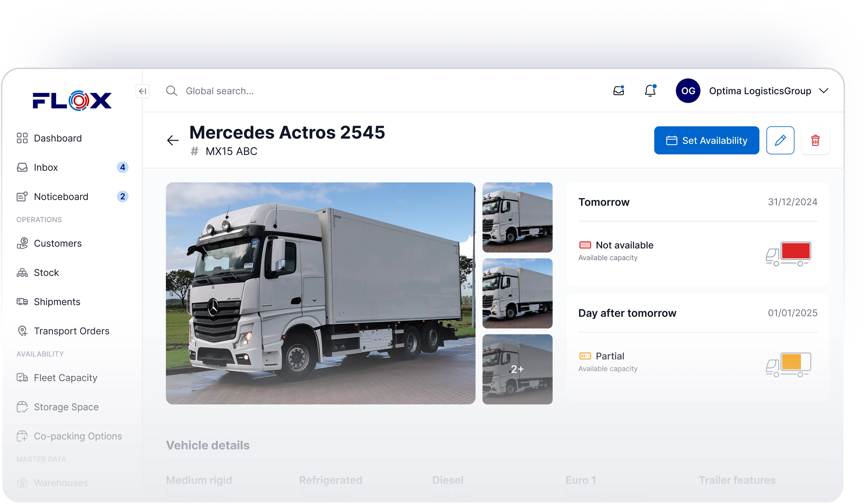
Task: Click the Partial label
Action: pos(610,356)
